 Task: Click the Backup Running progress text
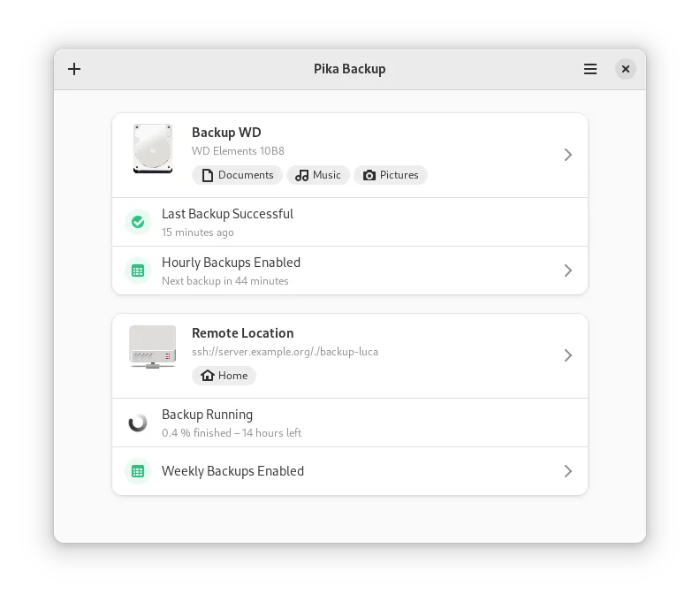coord(232,433)
